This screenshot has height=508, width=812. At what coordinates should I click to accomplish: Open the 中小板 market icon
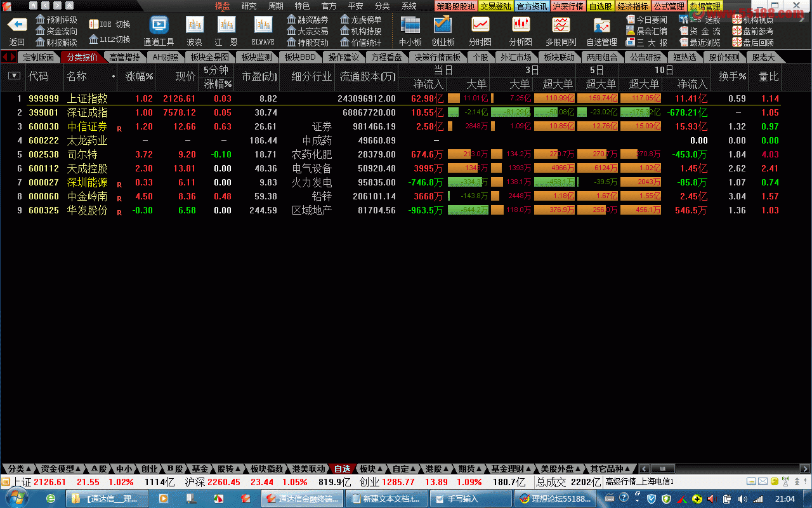tap(410, 25)
